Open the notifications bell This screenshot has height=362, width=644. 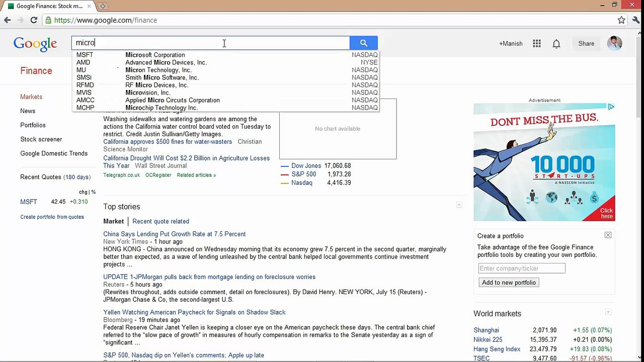tap(556, 44)
